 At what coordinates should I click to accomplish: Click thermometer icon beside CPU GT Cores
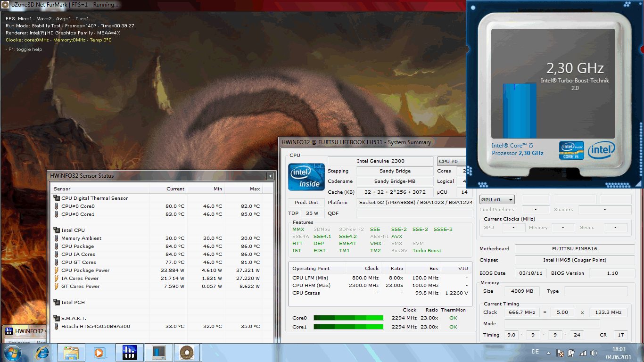point(57,263)
